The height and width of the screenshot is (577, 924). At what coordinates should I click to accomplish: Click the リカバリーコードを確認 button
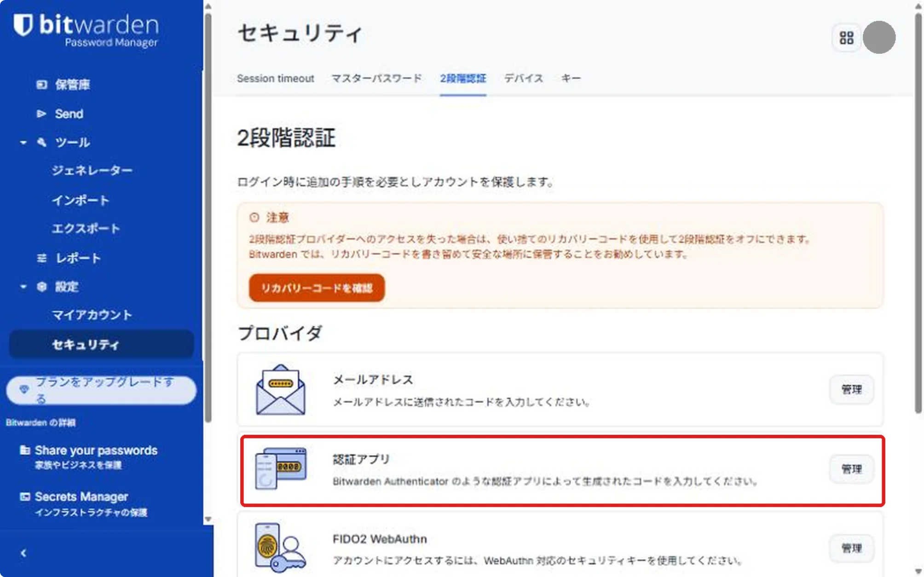coord(317,288)
